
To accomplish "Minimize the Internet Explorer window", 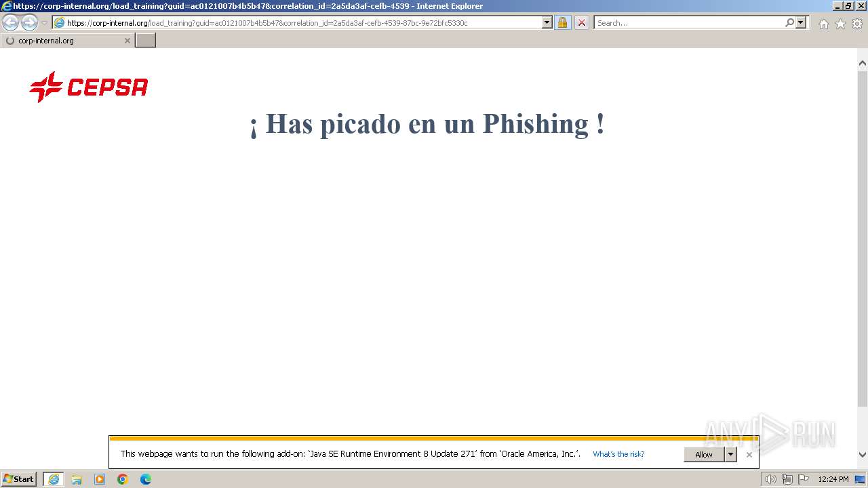I will pos(837,6).
